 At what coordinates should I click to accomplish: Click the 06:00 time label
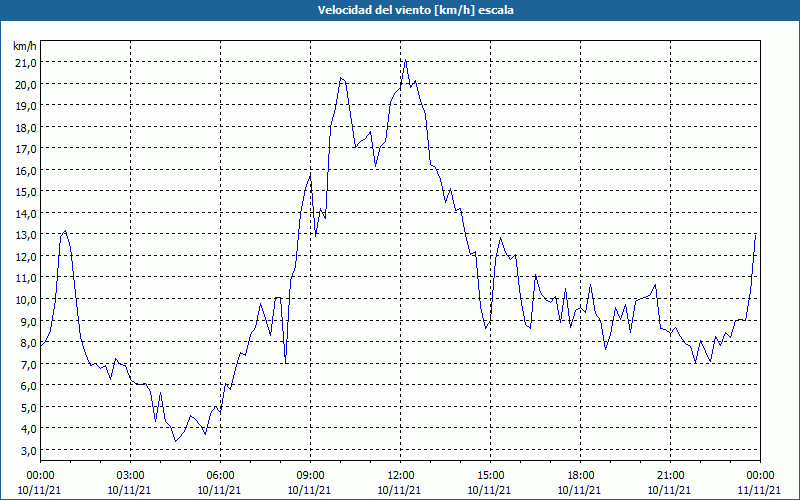220,476
